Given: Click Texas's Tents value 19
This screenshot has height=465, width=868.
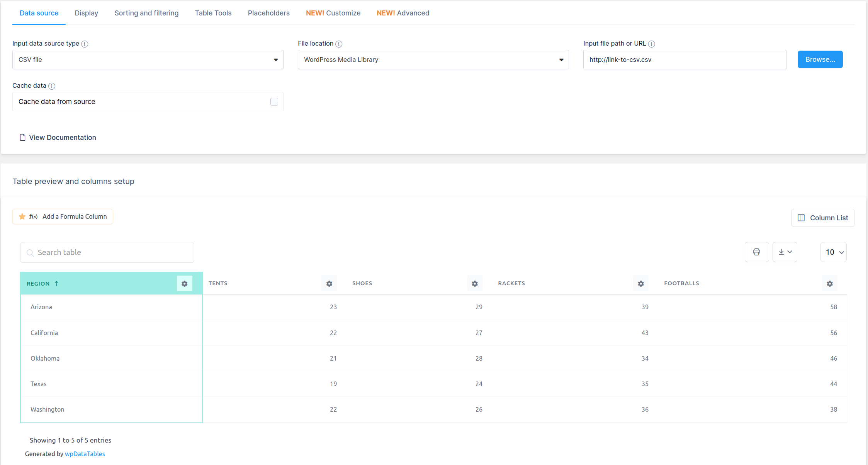Looking at the screenshot, I should (333, 384).
